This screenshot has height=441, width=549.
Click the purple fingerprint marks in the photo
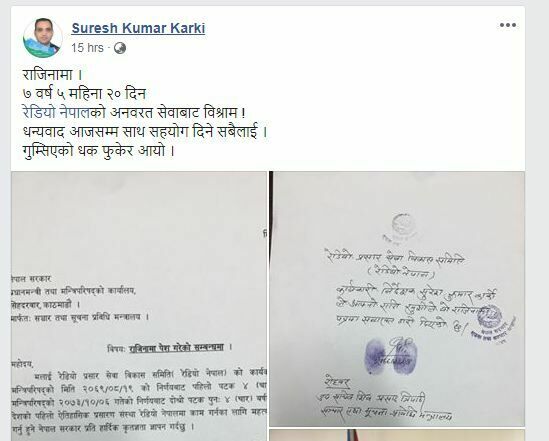(x=390, y=356)
